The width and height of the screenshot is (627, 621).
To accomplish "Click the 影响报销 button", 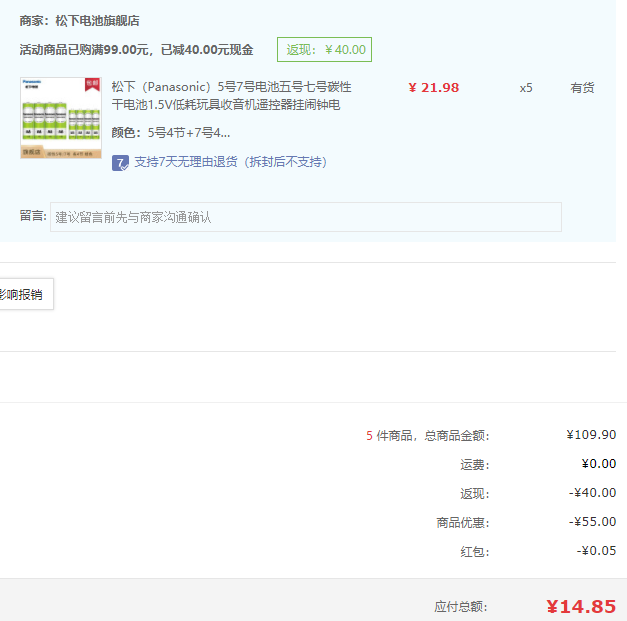I will click(25, 294).
